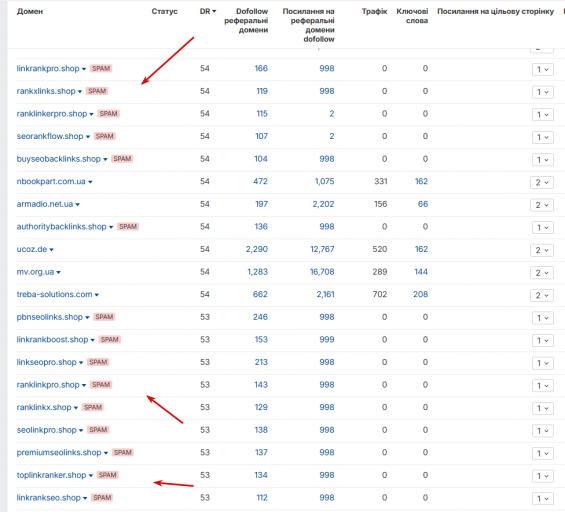565x512 pixels.
Task: Expand dropdown arrow next to armadio.net.ua
Action: (x=77, y=205)
